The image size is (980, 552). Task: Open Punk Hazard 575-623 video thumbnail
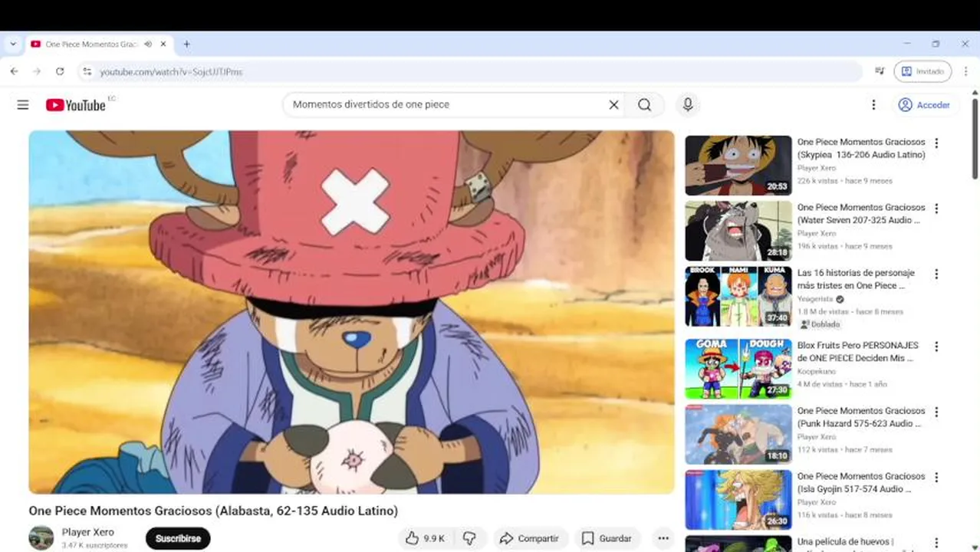click(x=738, y=434)
